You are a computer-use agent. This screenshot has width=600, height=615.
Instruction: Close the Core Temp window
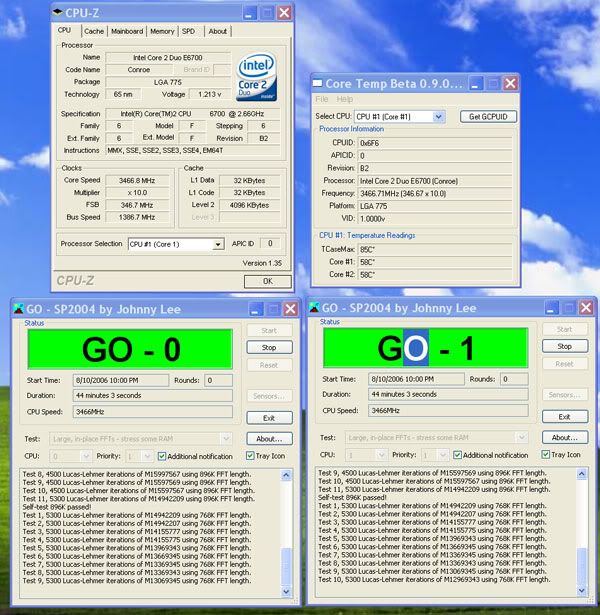511,83
